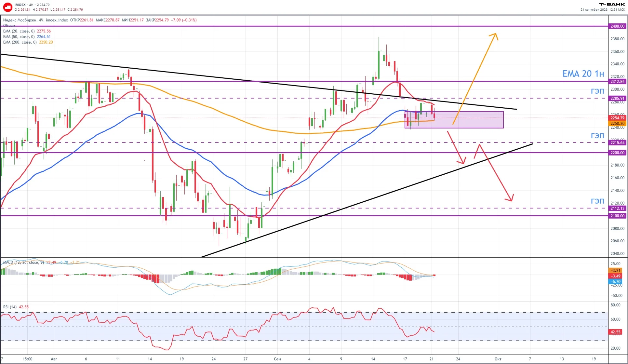The width and height of the screenshot is (628, 364).
Task: Click the 'L 2 251,17' value in header
Action: point(58,9)
